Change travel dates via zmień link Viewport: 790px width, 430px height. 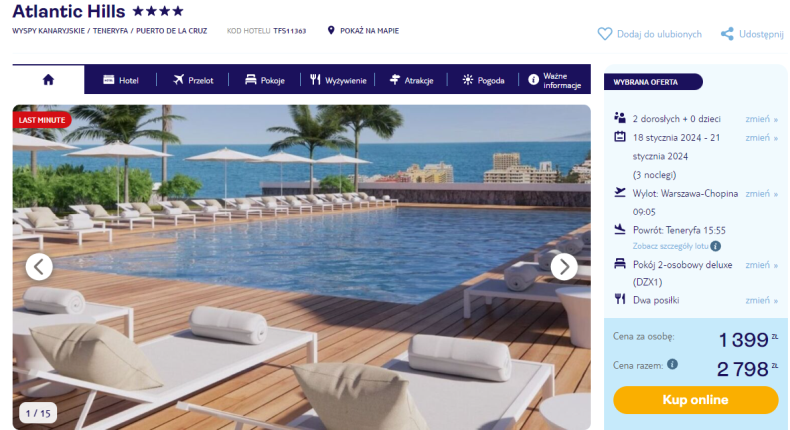click(x=761, y=138)
